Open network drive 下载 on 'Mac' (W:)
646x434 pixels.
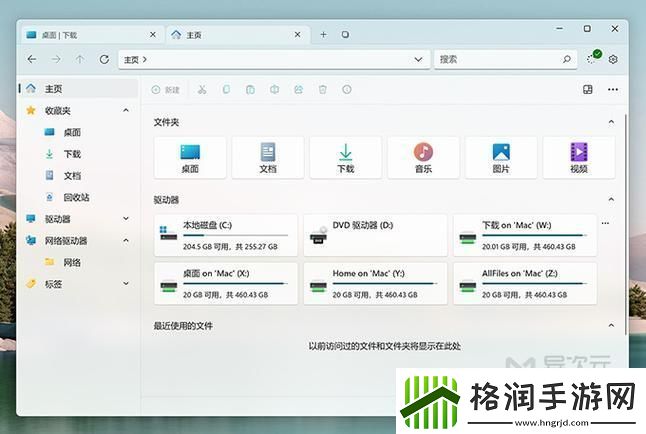pyautogui.click(x=525, y=235)
